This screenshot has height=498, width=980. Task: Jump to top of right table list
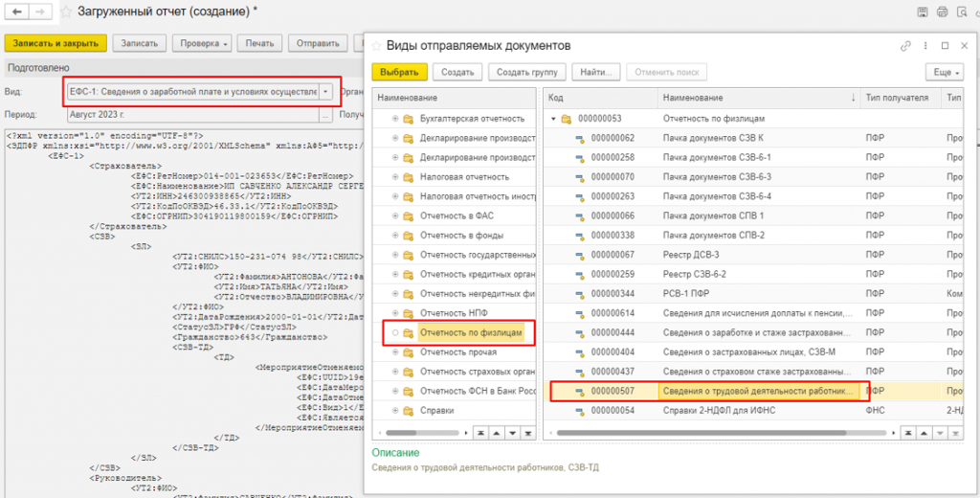point(909,432)
